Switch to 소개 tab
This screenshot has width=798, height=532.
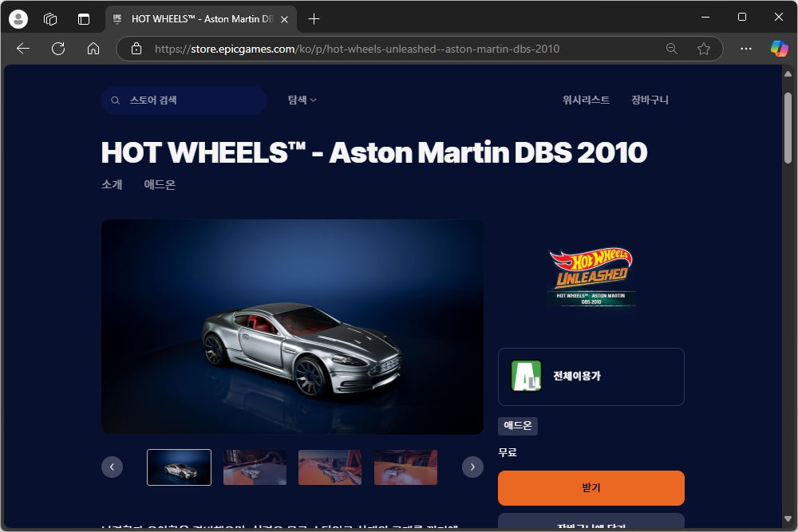[112, 184]
